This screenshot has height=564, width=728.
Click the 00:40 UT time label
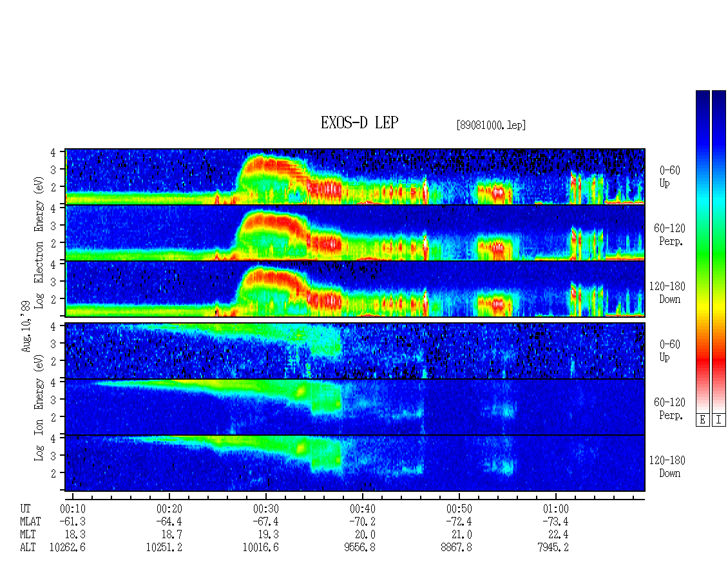363,509
